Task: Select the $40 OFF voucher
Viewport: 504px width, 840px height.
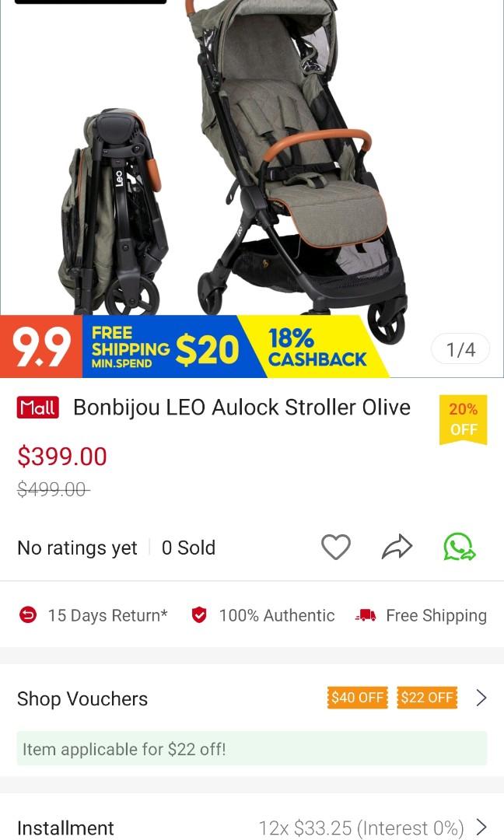Action: (357, 698)
